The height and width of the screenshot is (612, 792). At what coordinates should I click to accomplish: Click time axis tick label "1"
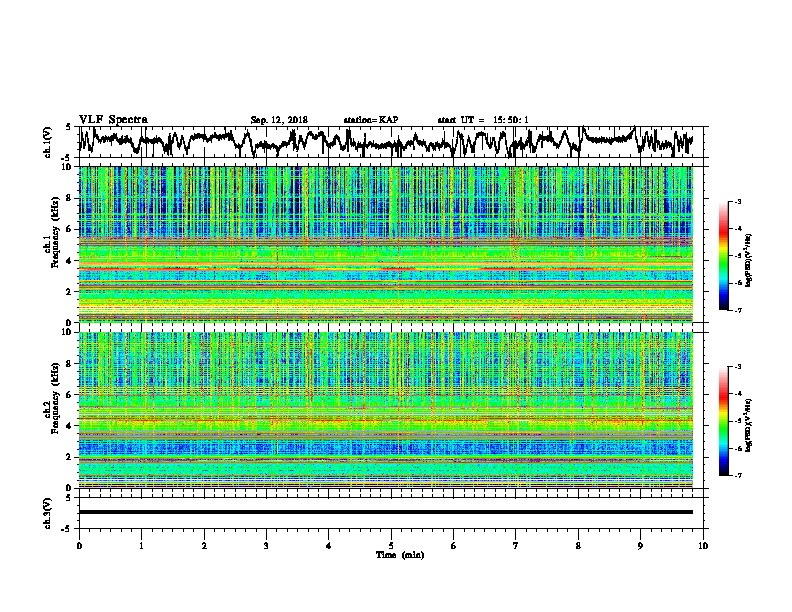click(141, 545)
